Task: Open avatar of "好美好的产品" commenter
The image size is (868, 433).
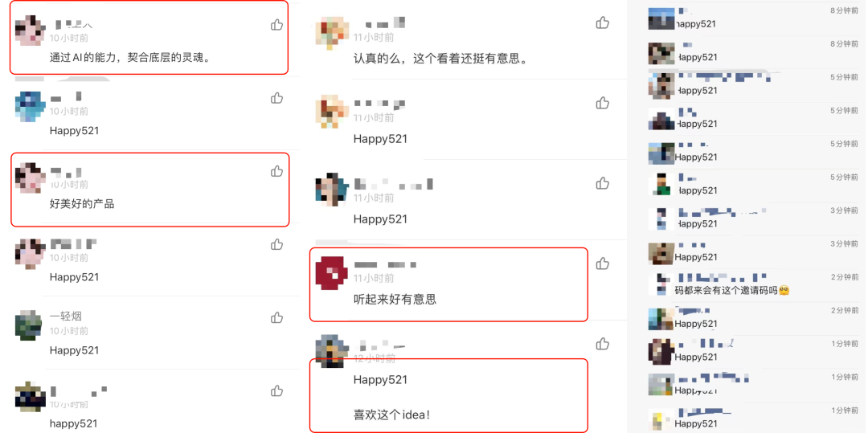Action: pos(29,177)
